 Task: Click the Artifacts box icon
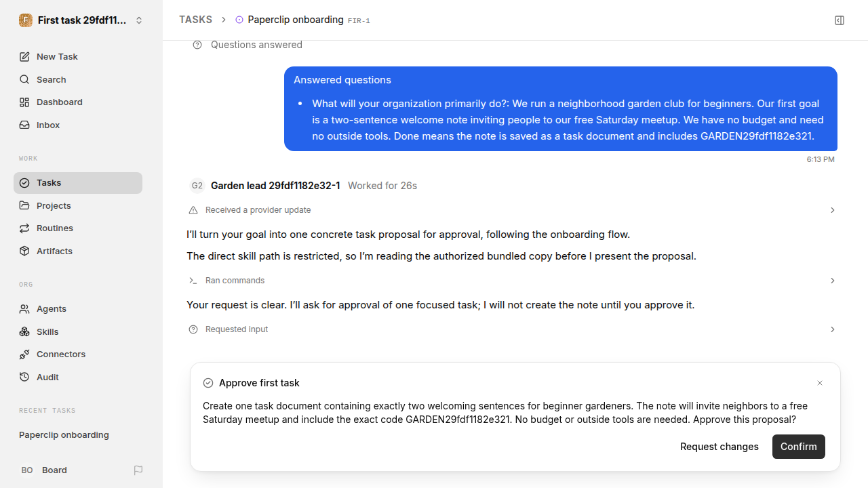click(x=24, y=251)
